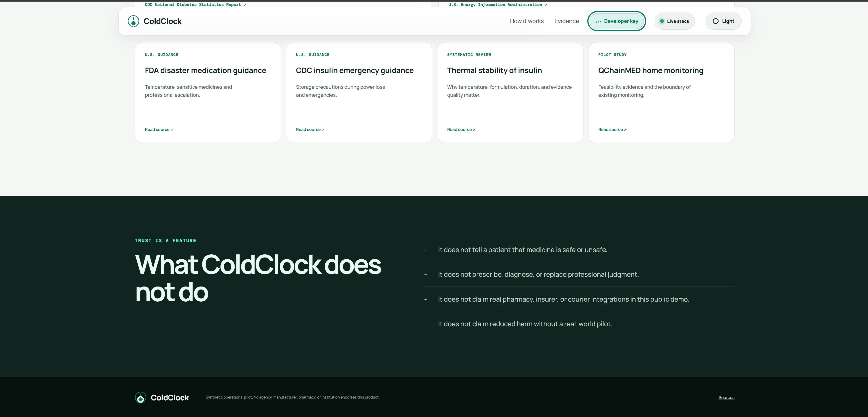Image resolution: width=868 pixels, height=417 pixels.
Task: Click the 'Feasibility evidence' card description
Action: pyautogui.click(x=644, y=91)
